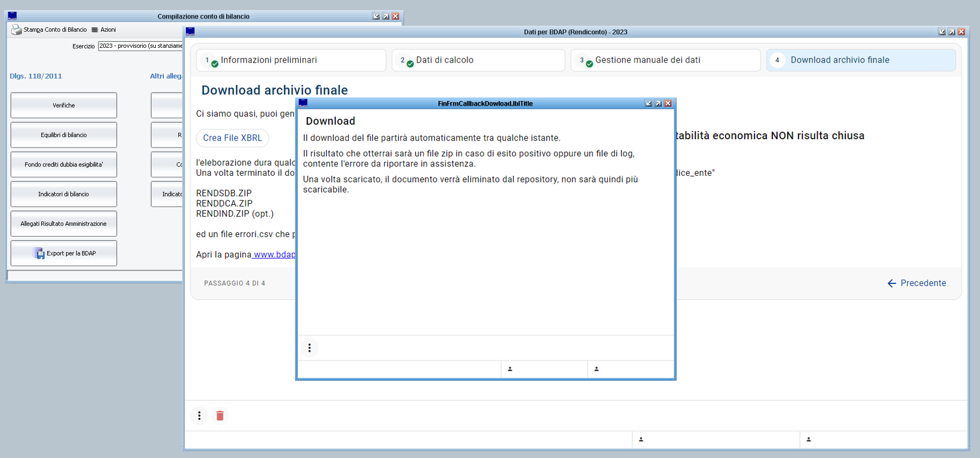Switch to step 2 Dati di calcolo
Image resolution: width=980 pixels, height=458 pixels.
click(478, 60)
